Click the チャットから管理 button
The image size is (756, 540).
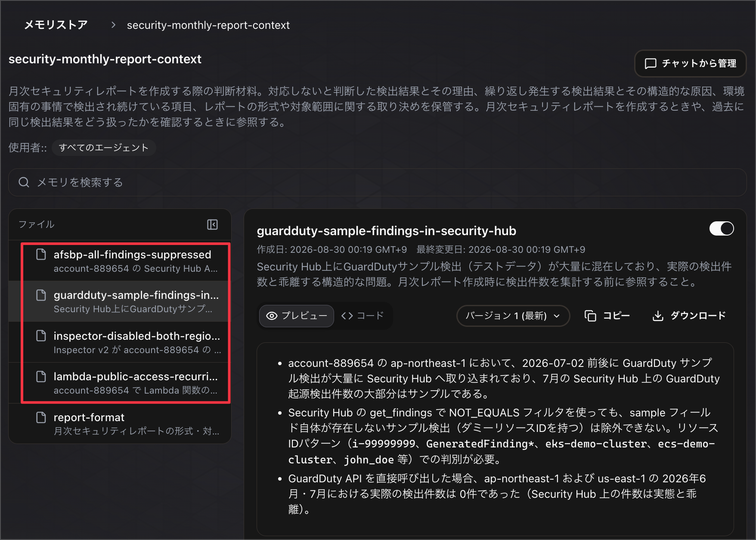[690, 63]
